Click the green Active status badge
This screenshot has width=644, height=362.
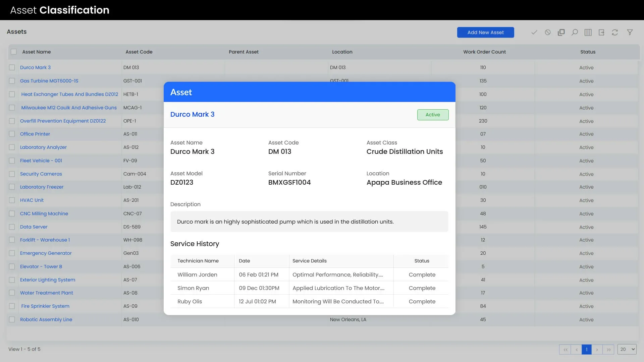[433, 115]
